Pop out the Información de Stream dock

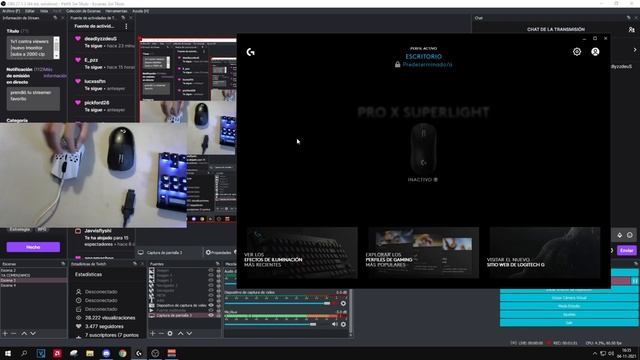click(x=56, y=18)
